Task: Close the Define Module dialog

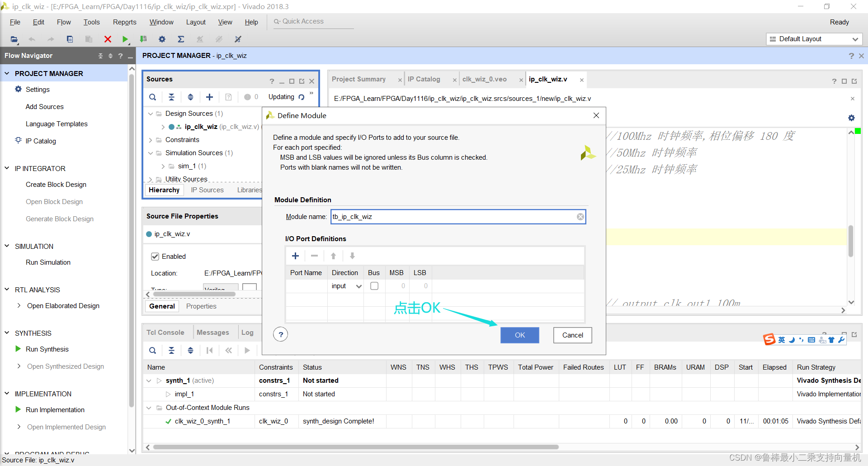Action: click(596, 116)
